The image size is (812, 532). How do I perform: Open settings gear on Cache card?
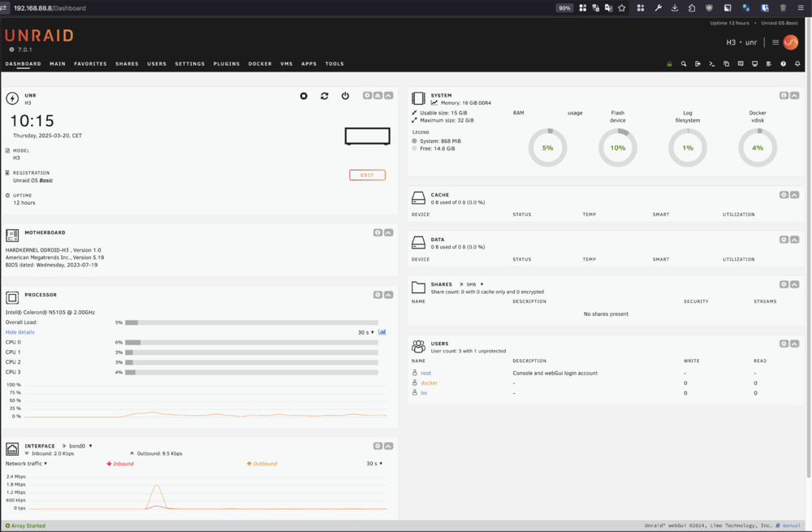(784, 195)
